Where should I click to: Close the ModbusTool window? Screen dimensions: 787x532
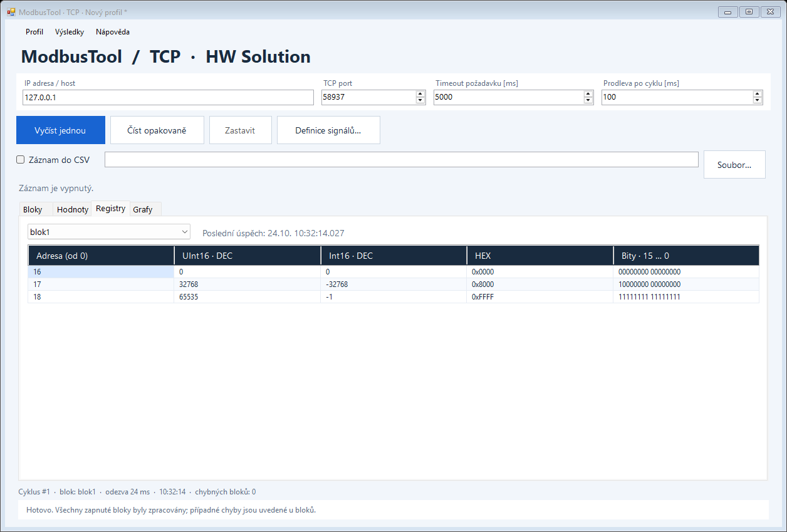770,11
